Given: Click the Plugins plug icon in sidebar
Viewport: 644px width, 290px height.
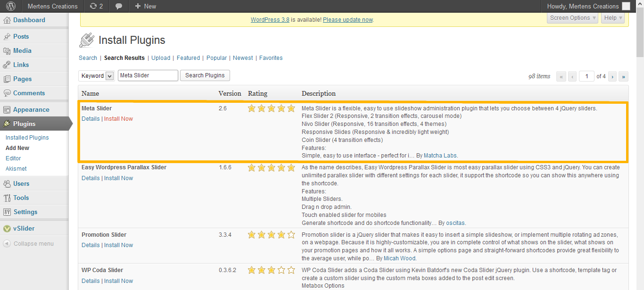Looking at the screenshot, I should click(x=7, y=124).
